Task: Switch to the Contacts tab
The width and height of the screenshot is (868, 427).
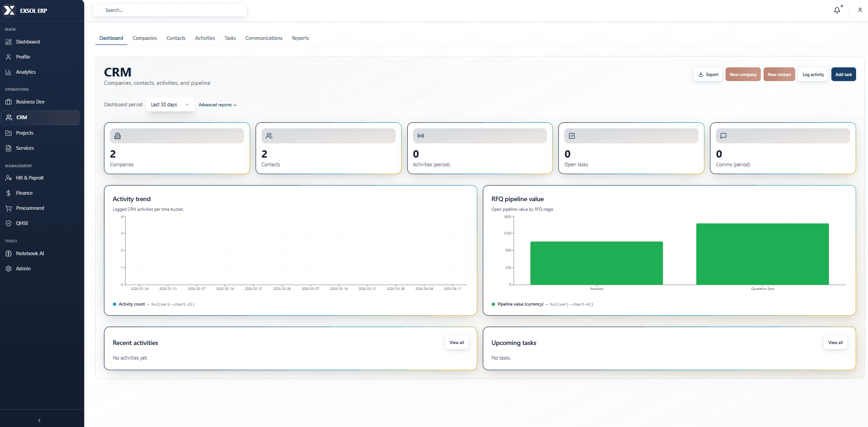Action: tap(176, 38)
